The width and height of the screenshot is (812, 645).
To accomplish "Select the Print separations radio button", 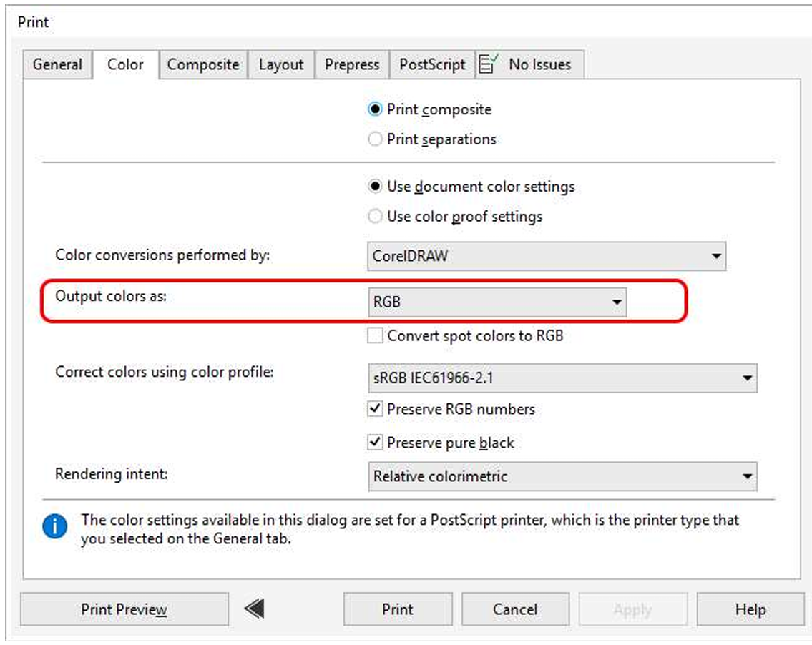I will click(x=375, y=139).
